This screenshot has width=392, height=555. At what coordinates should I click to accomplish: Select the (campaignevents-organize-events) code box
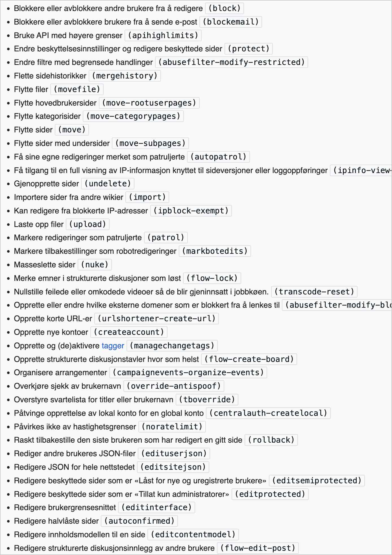[188, 373]
